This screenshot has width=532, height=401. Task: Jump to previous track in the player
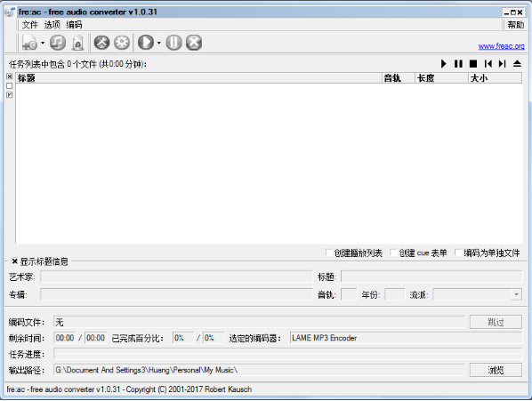(x=488, y=64)
